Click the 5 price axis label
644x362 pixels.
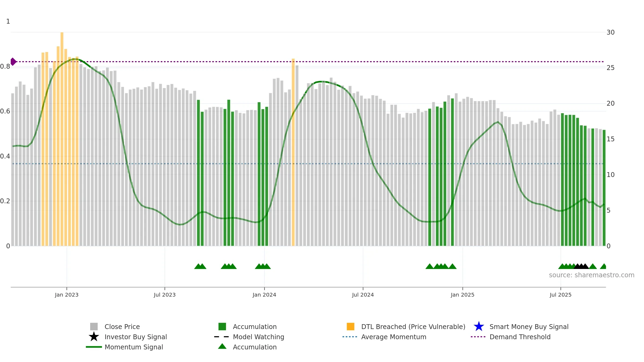click(609, 210)
